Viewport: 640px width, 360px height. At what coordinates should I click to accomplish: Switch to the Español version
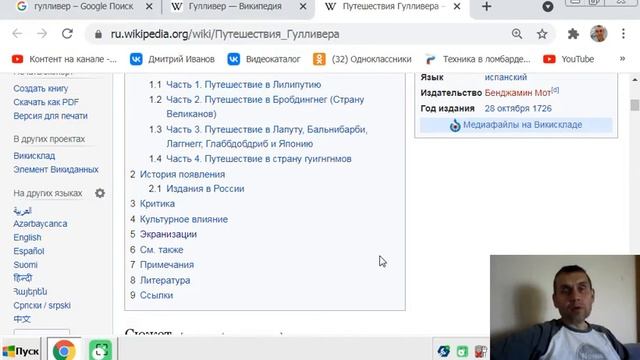pos(29,251)
